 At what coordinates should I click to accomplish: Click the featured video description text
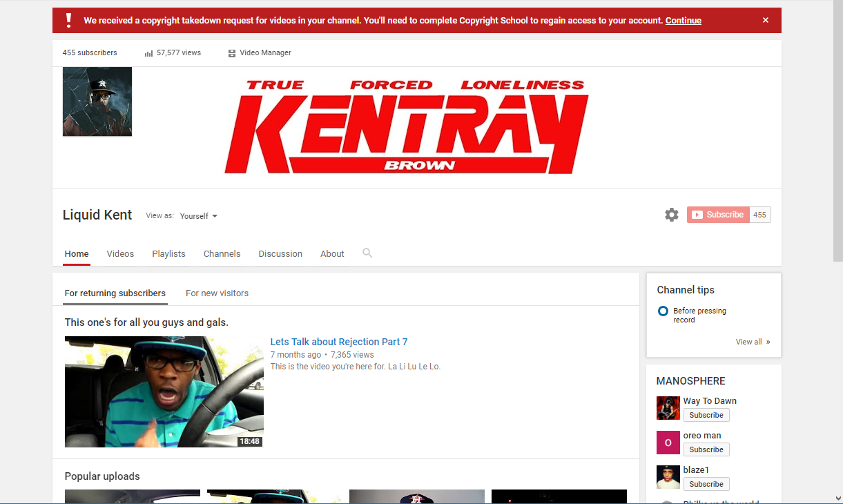pos(355,367)
